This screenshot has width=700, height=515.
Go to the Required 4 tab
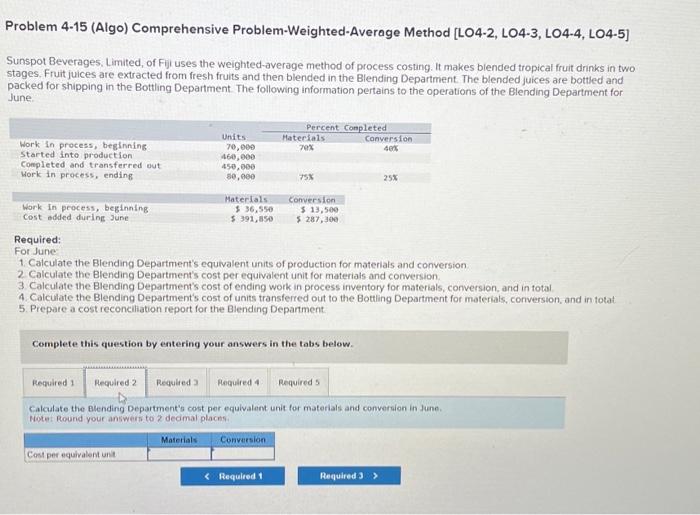238,383
